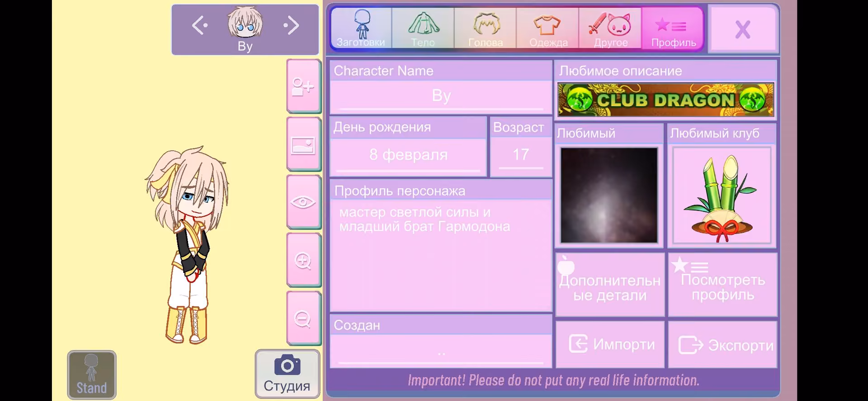Click the Профиль персонажа header label
This screenshot has height=401, width=868.
400,191
